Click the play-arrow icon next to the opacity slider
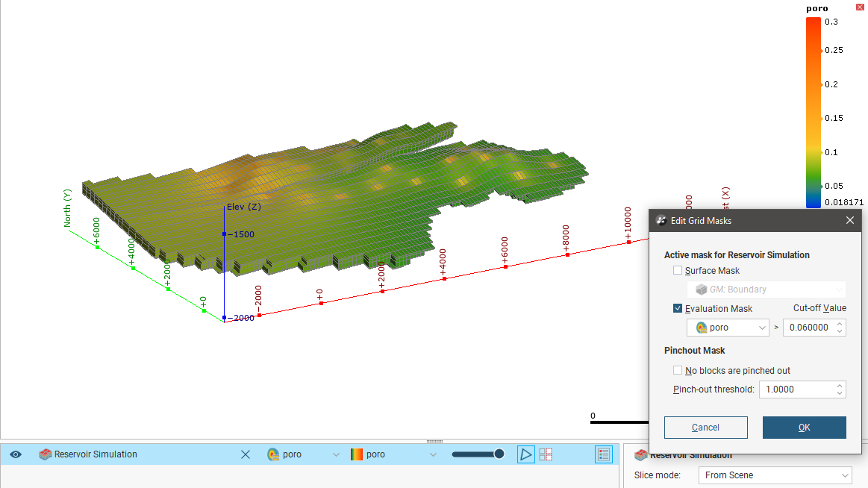Screen dimensions: 868x488 click(x=526, y=454)
